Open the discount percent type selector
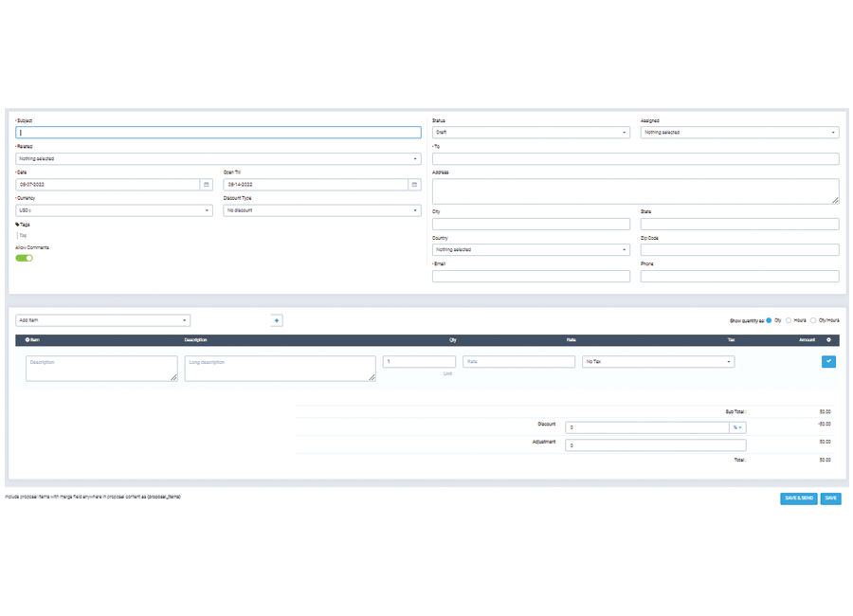Image resolution: width=853 pixels, height=616 pixels. pos(736,427)
